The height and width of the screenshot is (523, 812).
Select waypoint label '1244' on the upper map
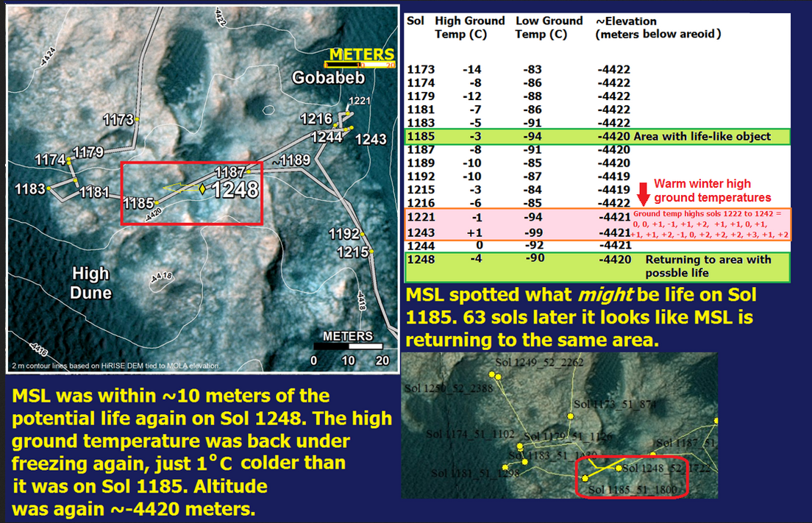click(327, 138)
